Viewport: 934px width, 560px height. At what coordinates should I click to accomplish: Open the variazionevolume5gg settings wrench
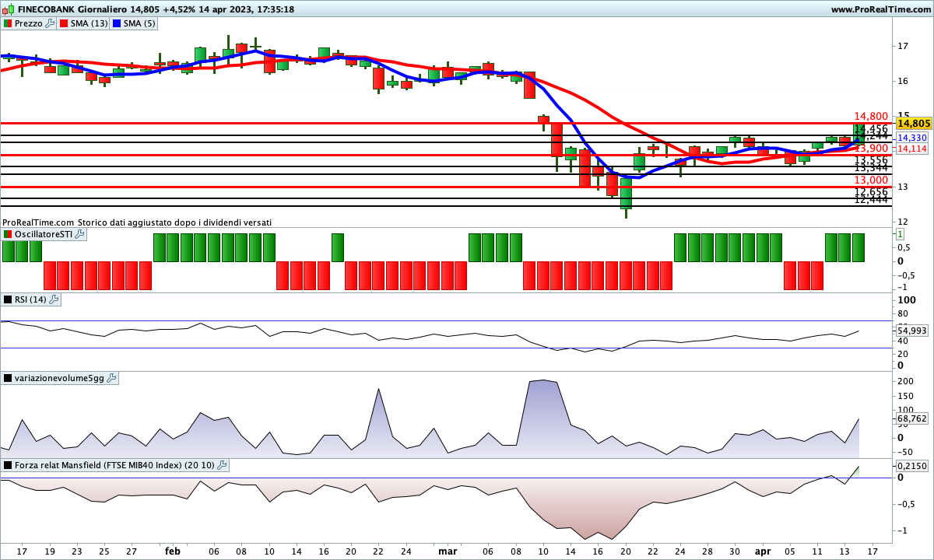coord(111,378)
